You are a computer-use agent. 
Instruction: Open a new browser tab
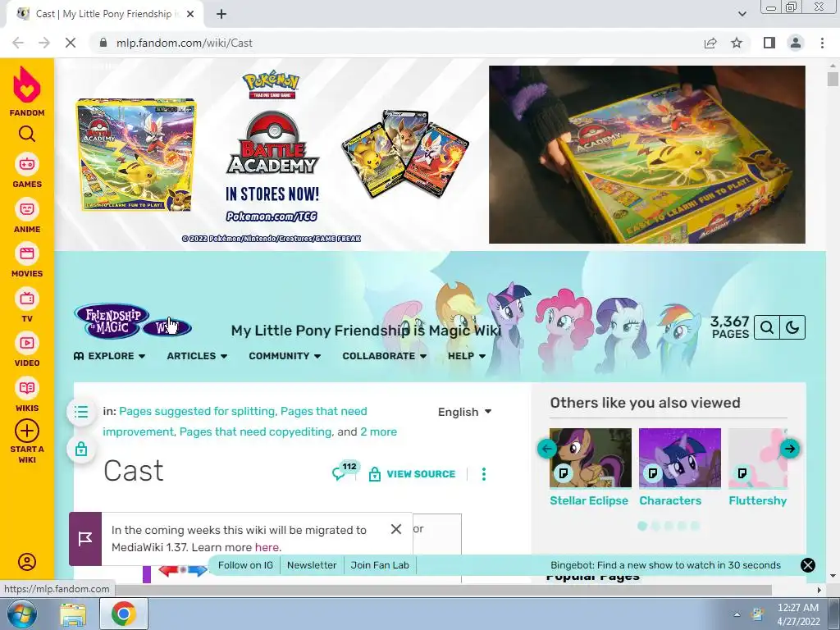[221, 15]
